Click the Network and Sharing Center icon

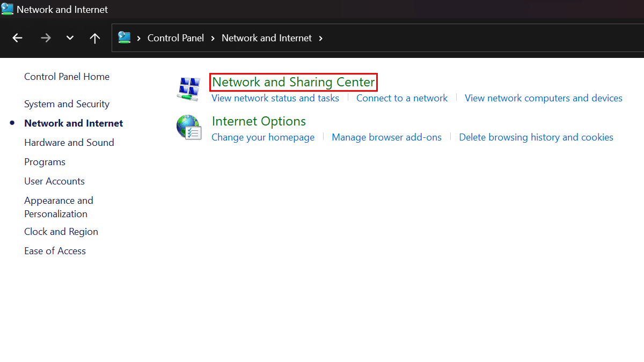click(188, 88)
